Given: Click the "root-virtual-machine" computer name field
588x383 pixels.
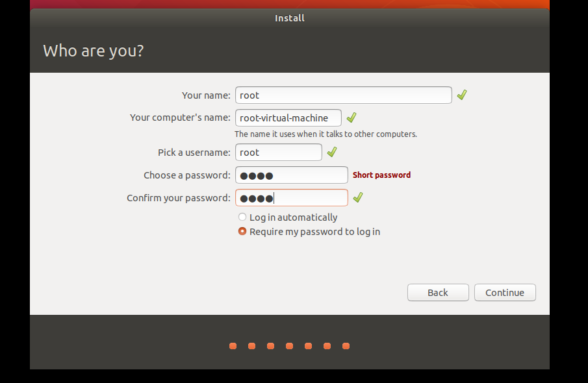Looking at the screenshot, I should [x=288, y=117].
